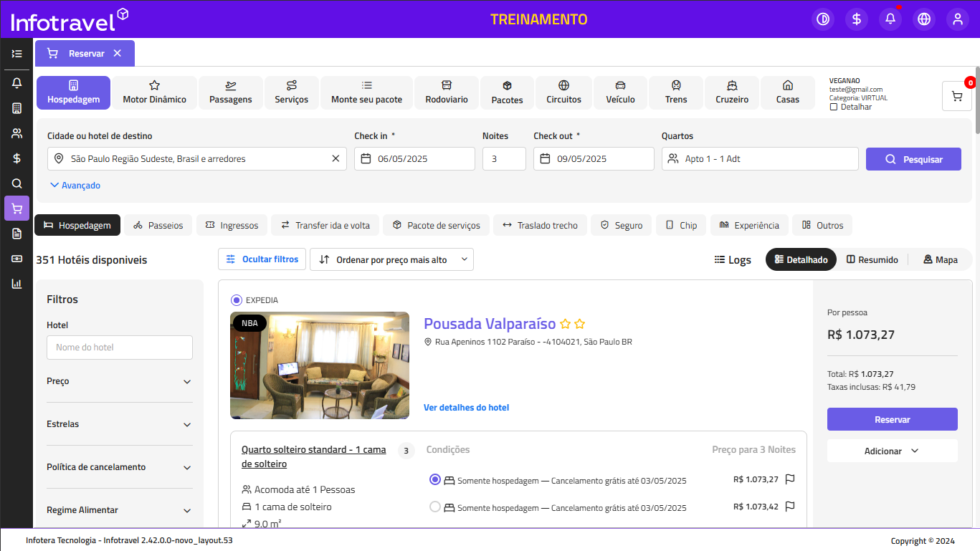The height and width of the screenshot is (551, 980).
Task: Open the Ordenar por preço mais alto dropdown
Action: [x=391, y=260]
